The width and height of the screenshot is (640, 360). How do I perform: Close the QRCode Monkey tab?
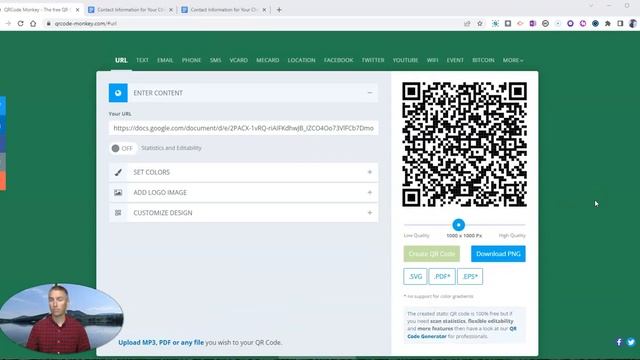pyautogui.click(x=78, y=10)
